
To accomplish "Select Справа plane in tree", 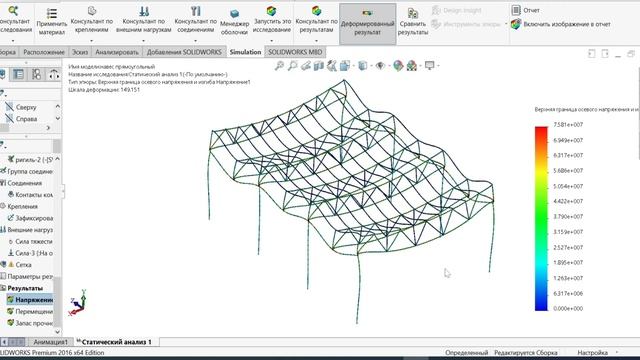I will pos(21,119).
